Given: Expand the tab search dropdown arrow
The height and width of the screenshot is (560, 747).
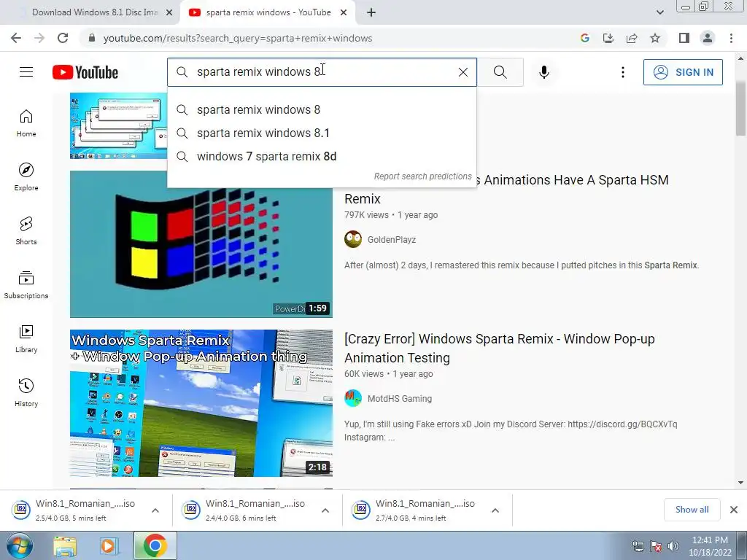Looking at the screenshot, I should coord(659,12).
